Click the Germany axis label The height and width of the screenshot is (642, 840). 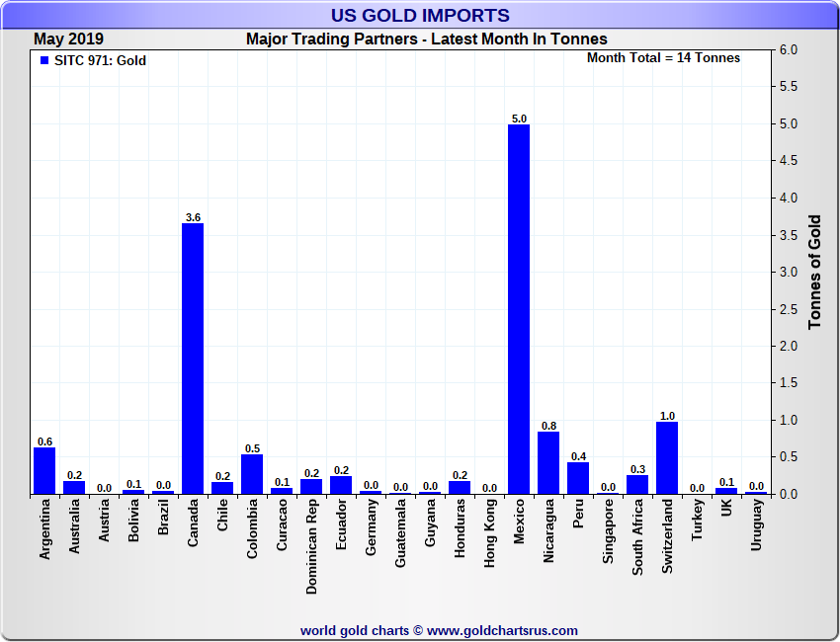pyautogui.click(x=371, y=526)
